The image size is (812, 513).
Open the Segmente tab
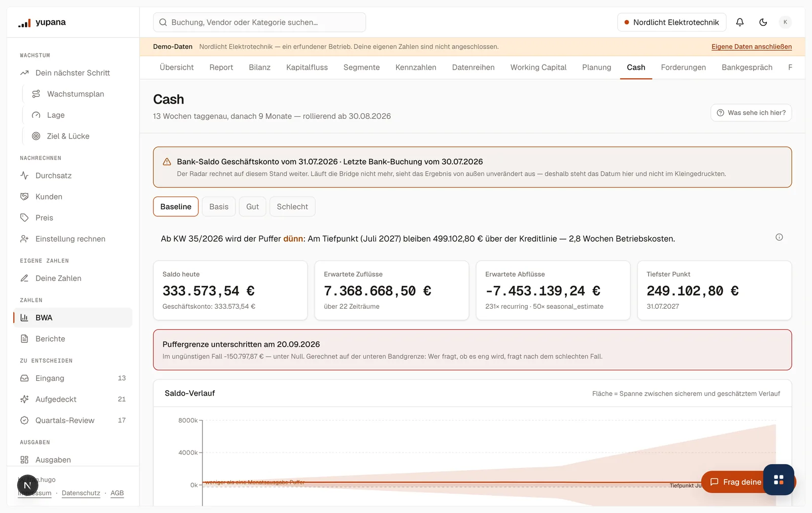[361, 68]
